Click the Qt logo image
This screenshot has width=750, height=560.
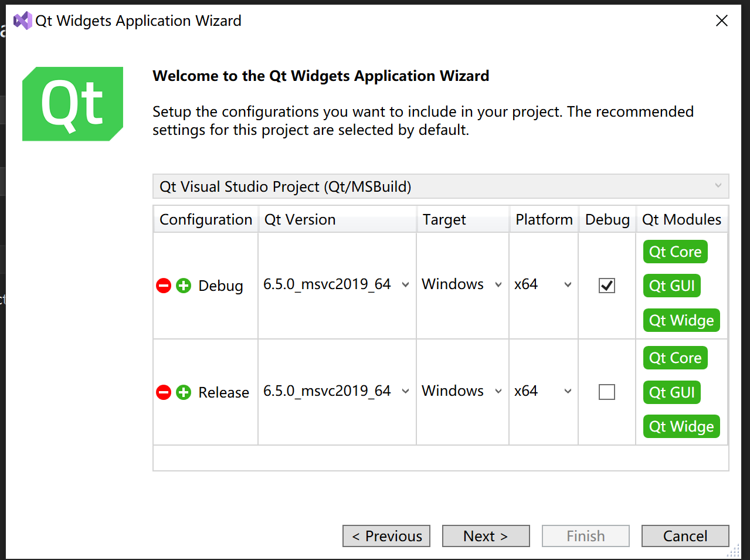point(73,104)
